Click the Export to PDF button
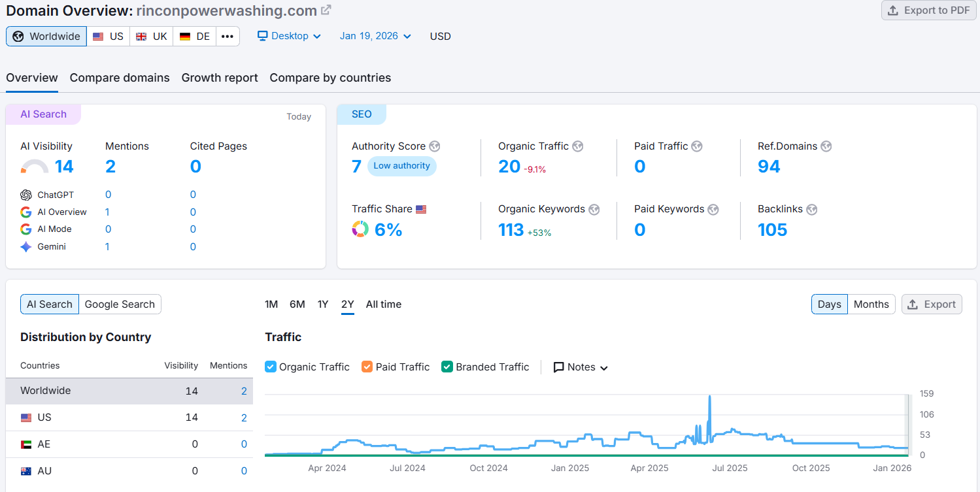This screenshot has height=492, width=980. point(928,10)
